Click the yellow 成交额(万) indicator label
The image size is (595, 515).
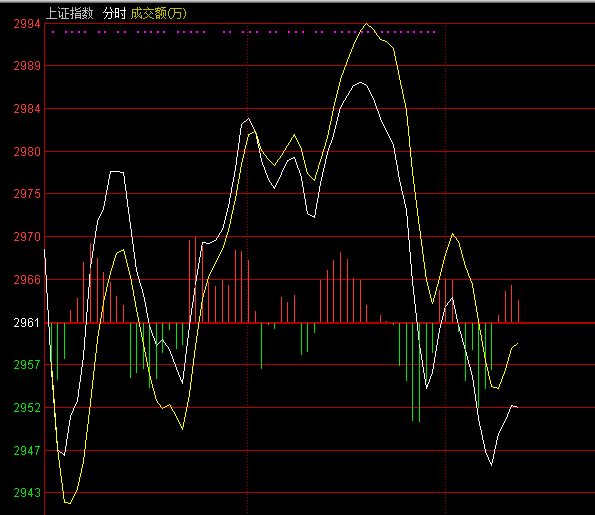[159, 14]
